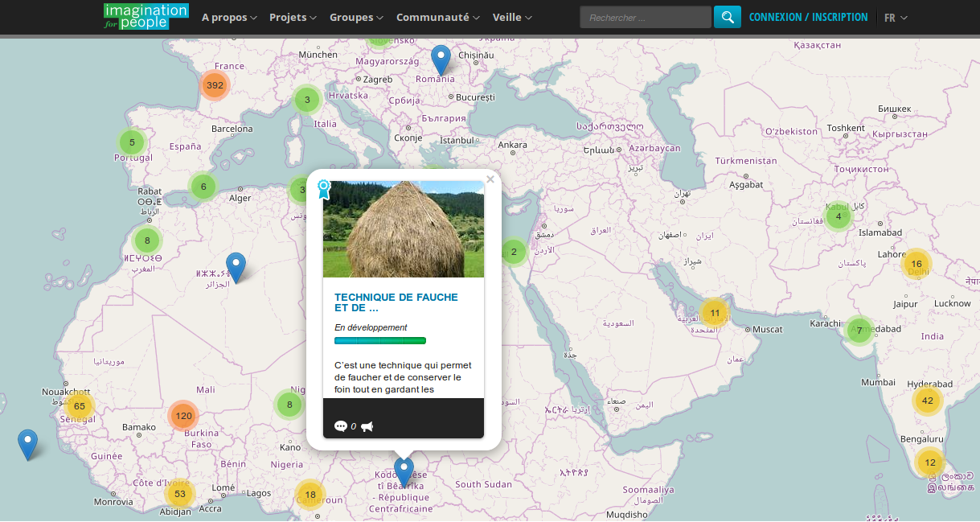Open the 120 cluster near Burkina Faso

coord(184,416)
